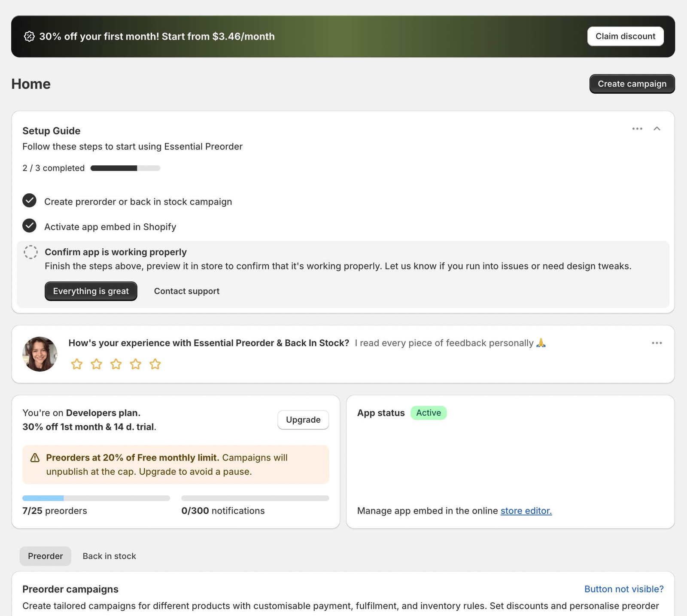Click the 'Preorder campaigns' heading
Image resolution: width=687 pixels, height=616 pixels.
(70, 589)
